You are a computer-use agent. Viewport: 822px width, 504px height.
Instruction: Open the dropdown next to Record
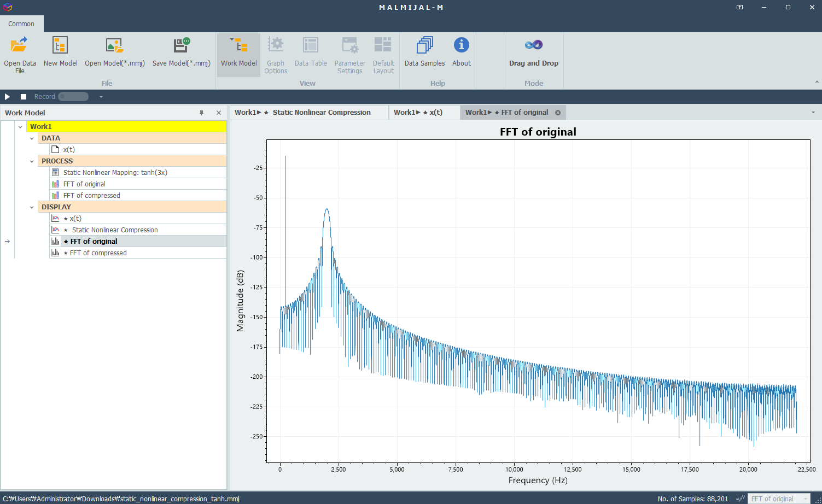coord(101,97)
